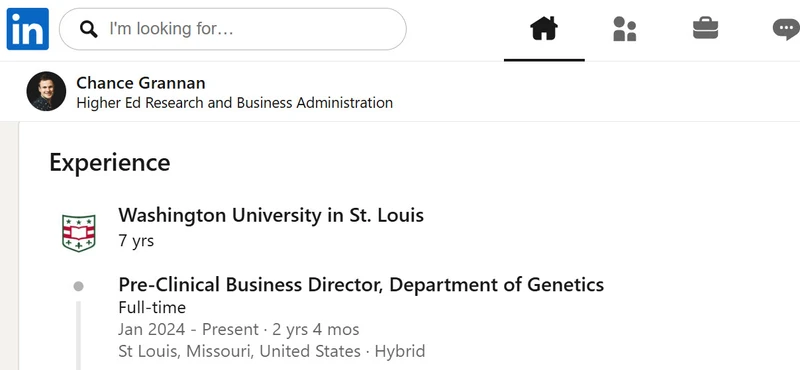Click the St Louis, Missouri location text

(239, 351)
